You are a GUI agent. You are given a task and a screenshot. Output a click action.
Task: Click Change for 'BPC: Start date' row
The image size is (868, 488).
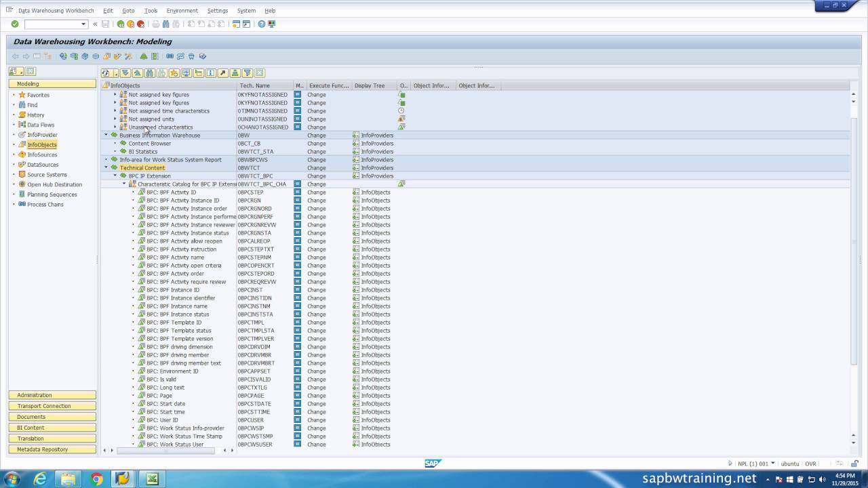(x=317, y=404)
